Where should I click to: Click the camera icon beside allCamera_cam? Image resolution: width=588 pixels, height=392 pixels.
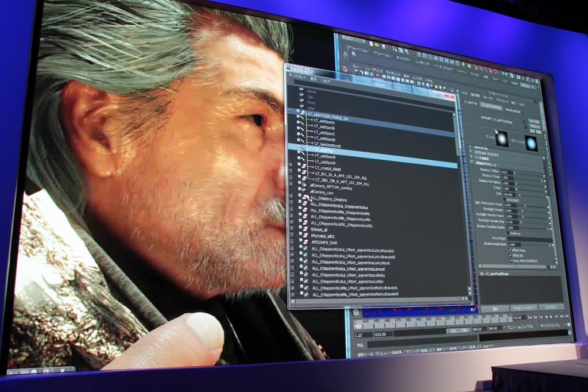[304, 191]
